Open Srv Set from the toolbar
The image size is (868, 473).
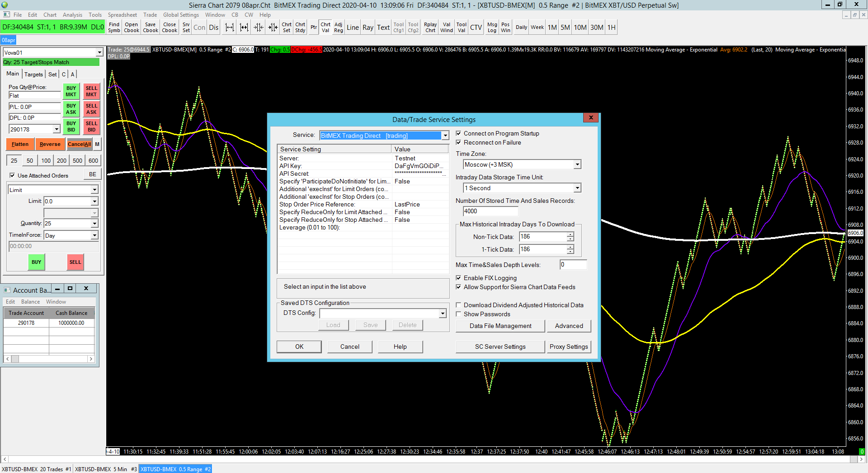click(186, 28)
